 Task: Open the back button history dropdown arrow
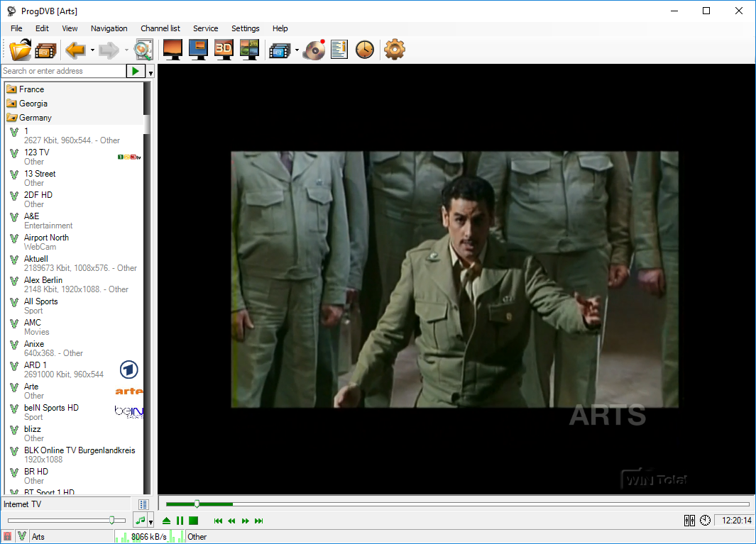[92, 50]
